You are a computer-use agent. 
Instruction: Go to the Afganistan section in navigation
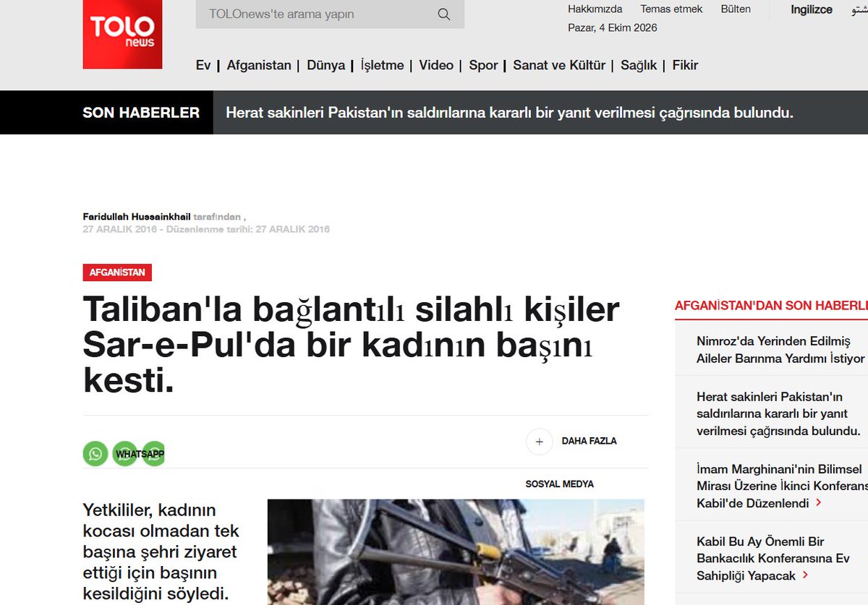259,65
